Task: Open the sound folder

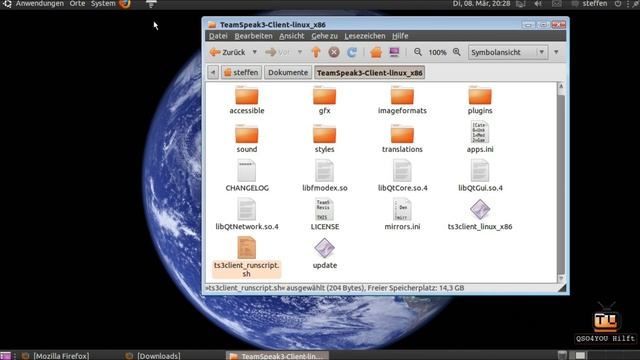Action: pos(247,139)
